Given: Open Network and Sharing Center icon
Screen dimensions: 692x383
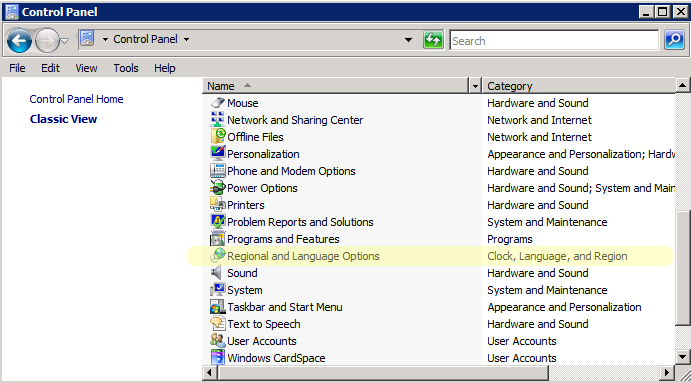Looking at the screenshot, I should point(218,120).
